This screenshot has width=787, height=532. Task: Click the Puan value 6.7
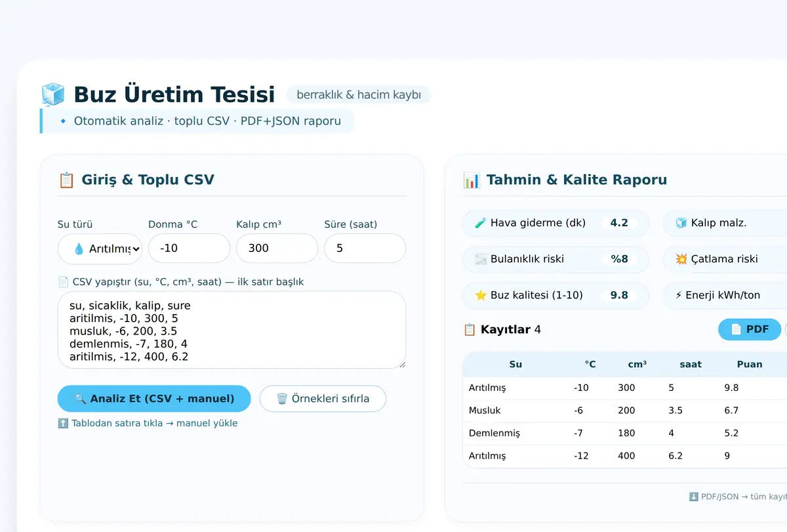click(731, 411)
